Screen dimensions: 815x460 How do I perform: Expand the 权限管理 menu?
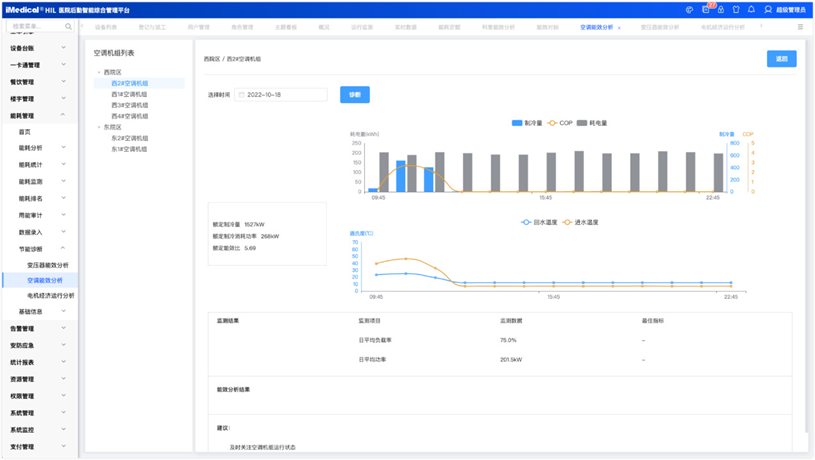(x=38, y=396)
